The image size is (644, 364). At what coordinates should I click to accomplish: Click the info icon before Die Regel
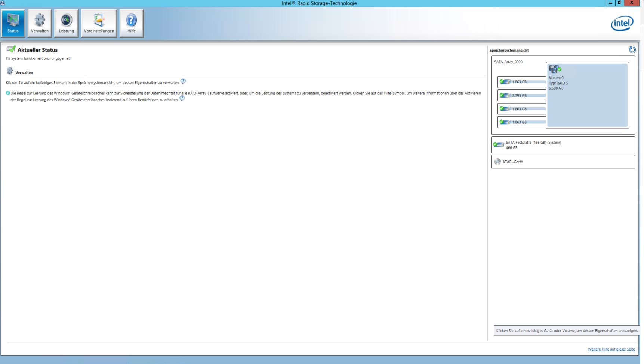[x=8, y=93]
